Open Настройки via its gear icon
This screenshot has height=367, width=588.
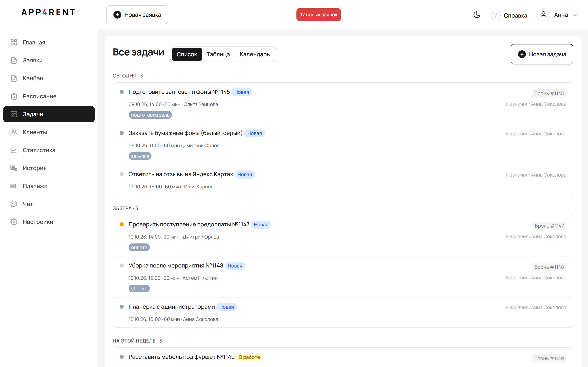[14, 222]
